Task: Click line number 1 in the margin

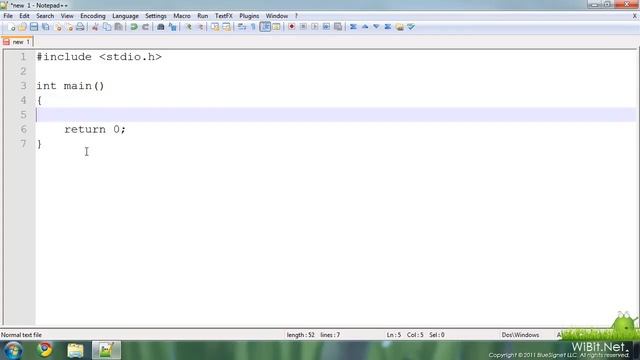Action: point(23,57)
